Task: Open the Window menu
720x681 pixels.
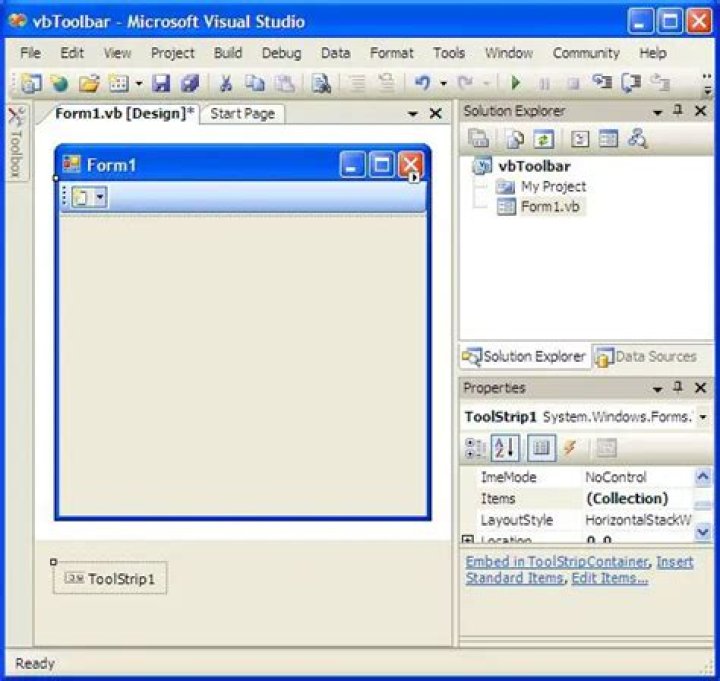Action: click(x=509, y=53)
